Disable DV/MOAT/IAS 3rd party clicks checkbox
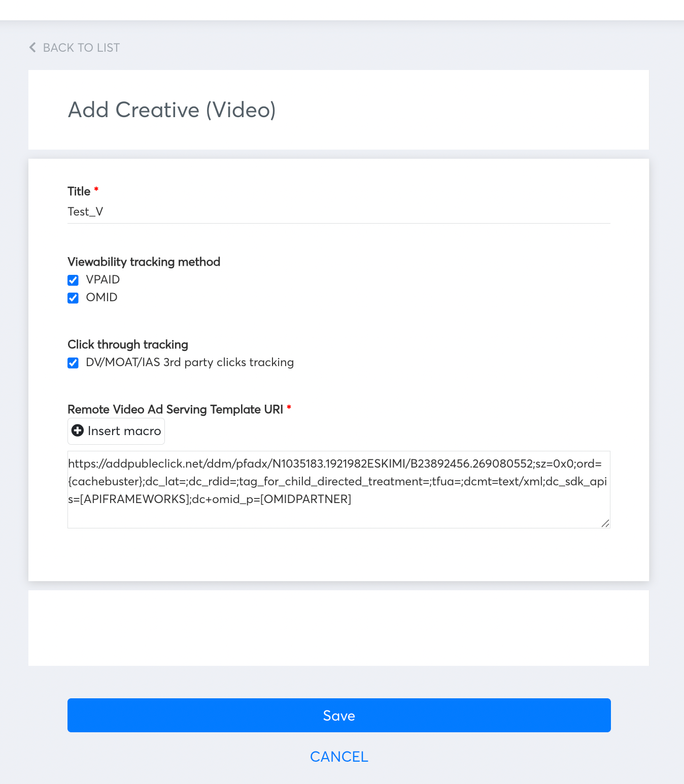Image resolution: width=684 pixels, height=784 pixels. [73, 363]
